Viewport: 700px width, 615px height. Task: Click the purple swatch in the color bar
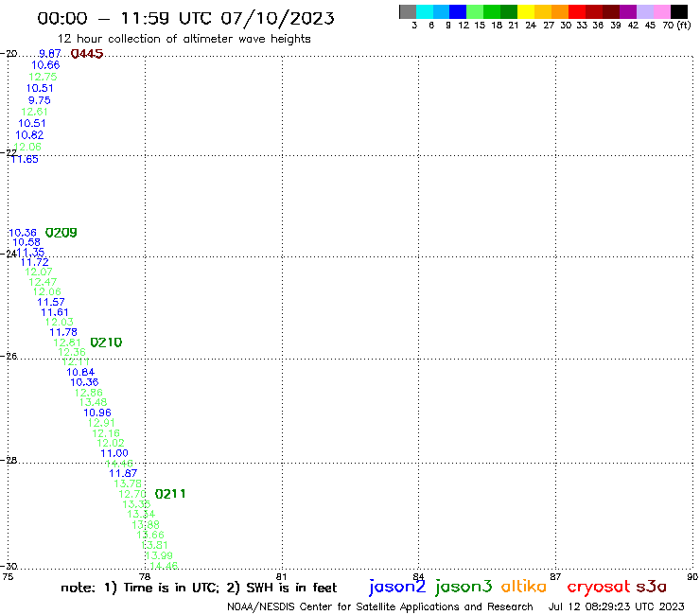(x=627, y=11)
